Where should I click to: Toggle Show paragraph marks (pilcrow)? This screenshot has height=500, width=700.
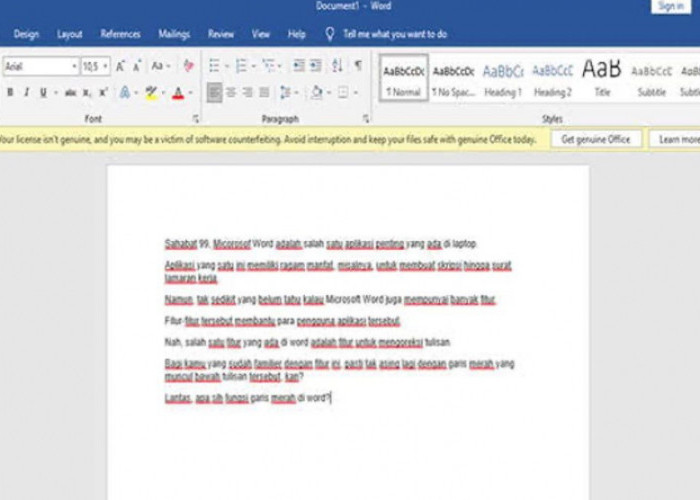[358, 66]
